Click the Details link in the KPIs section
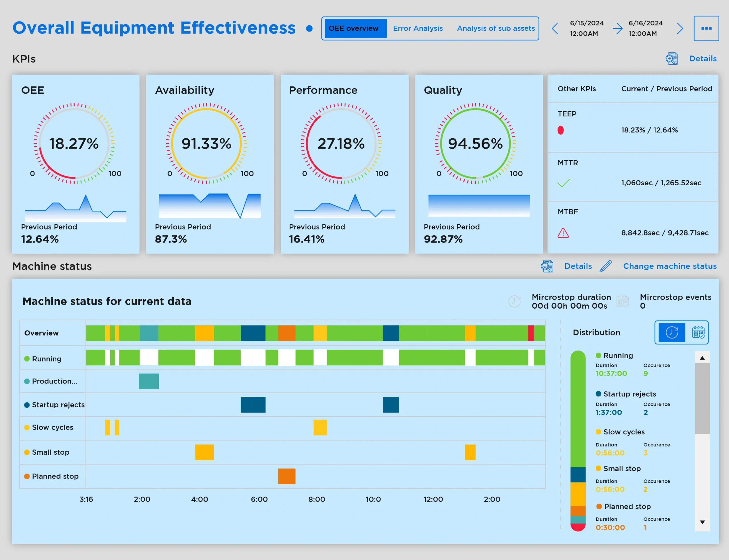Image resolution: width=729 pixels, height=560 pixels. click(x=703, y=58)
